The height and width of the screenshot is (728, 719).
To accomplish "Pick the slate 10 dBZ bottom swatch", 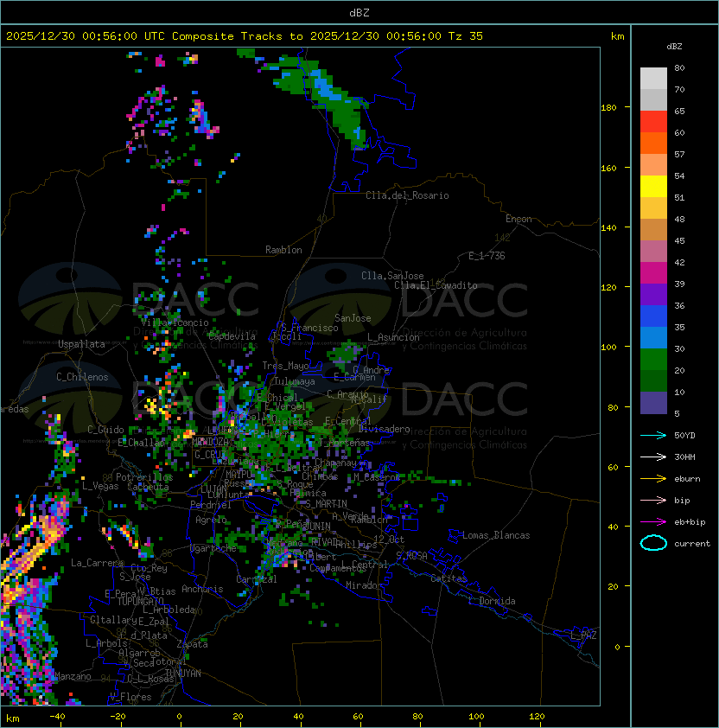I will coord(653,403).
